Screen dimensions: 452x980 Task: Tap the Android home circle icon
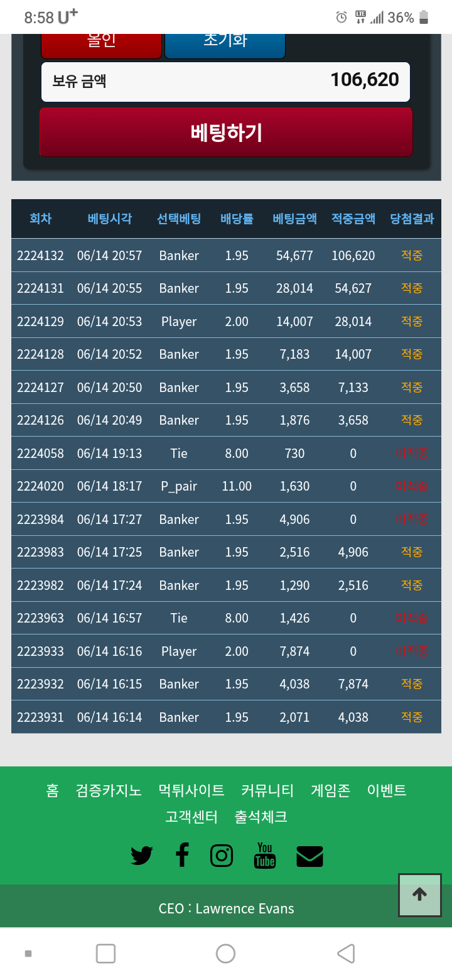pyautogui.click(x=225, y=953)
